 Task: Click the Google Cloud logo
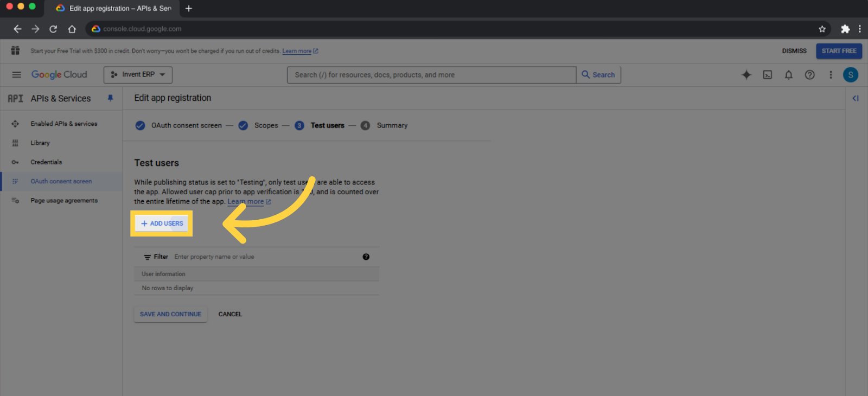tap(59, 75)
